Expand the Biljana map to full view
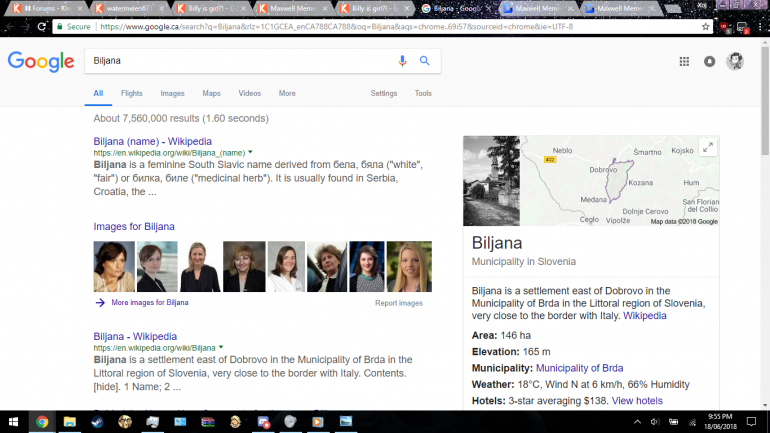 click(x=708, y=147)
